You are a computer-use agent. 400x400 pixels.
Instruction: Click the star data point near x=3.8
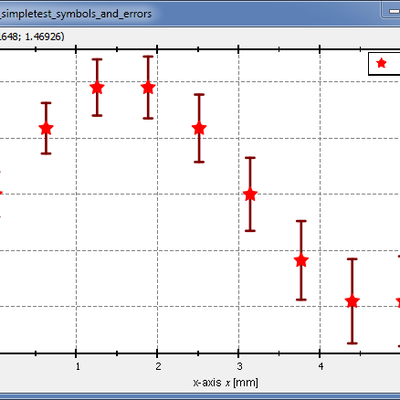click(x=301, y=260)
